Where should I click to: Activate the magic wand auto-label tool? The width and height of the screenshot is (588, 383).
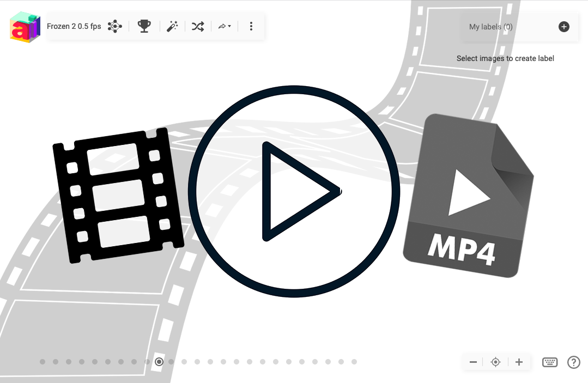click(172, 26)
